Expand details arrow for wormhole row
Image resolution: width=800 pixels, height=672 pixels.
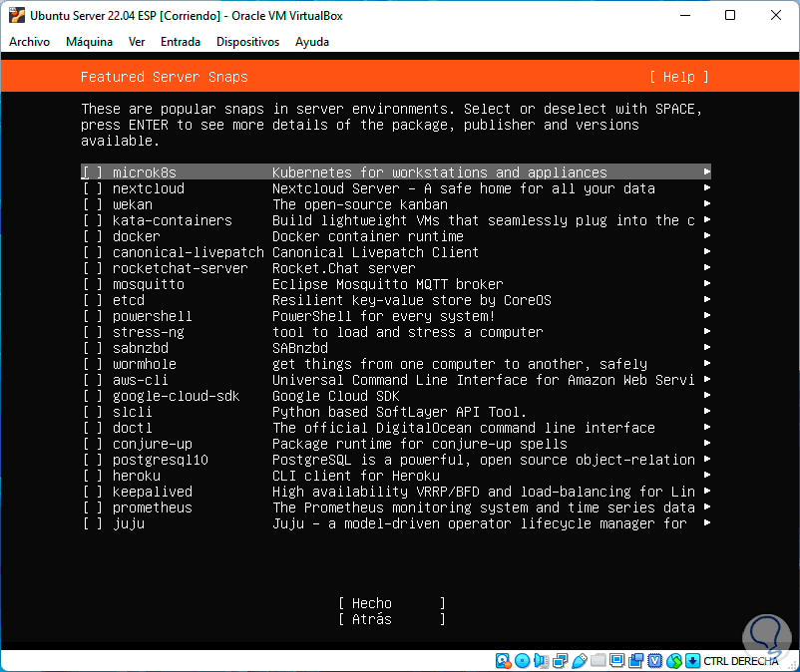[x=706, y=363]
